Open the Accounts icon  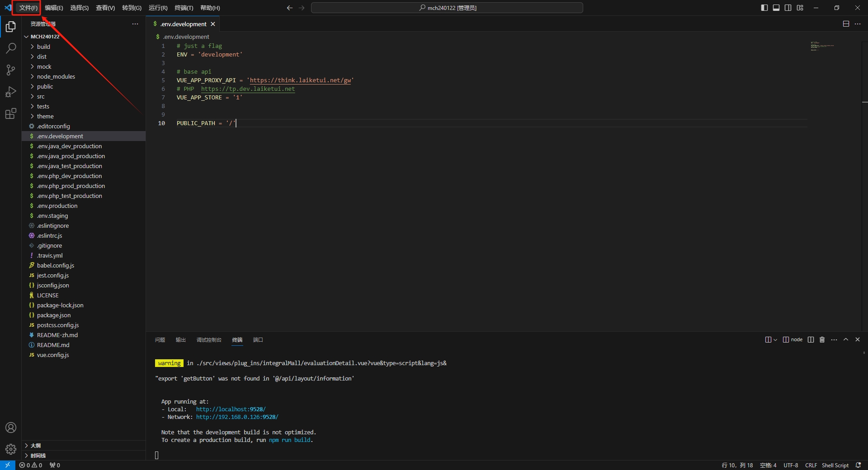[x=11, y=428]
